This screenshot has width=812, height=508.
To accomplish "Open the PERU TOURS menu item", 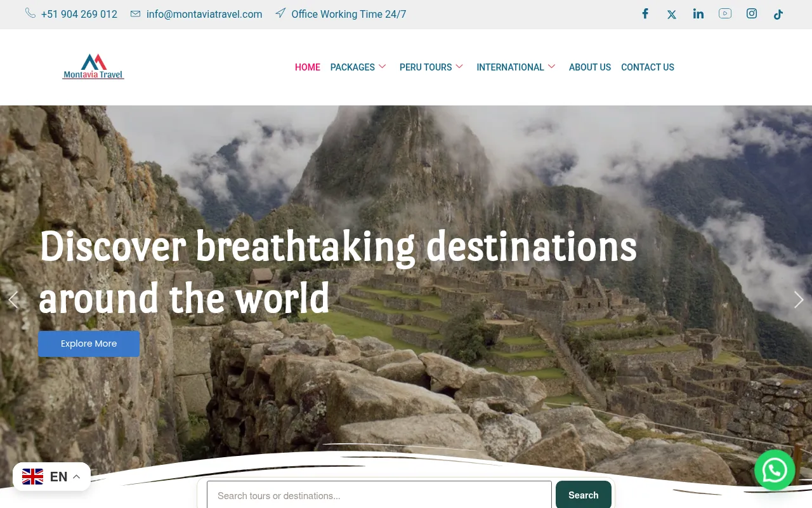I will coord(426,67).
